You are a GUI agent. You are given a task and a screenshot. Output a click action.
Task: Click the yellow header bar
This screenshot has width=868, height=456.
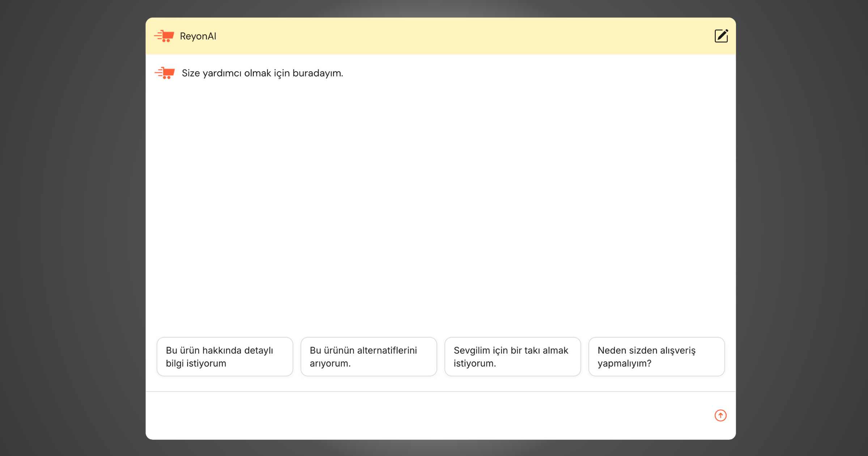(x=434, y=36)
